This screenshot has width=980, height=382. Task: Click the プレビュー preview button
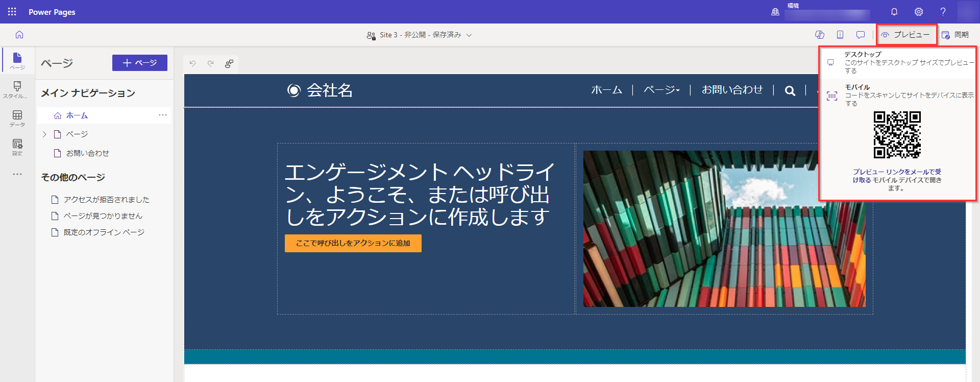click(906, 35)
